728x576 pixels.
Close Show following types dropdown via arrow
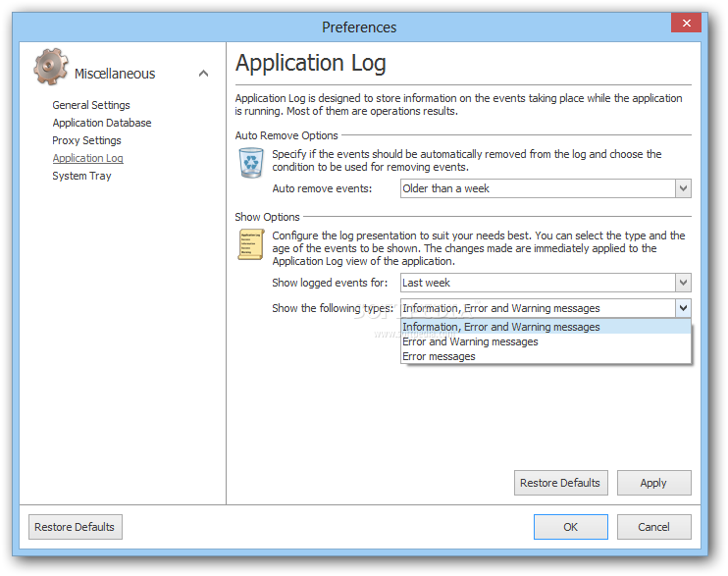(683, 308)
